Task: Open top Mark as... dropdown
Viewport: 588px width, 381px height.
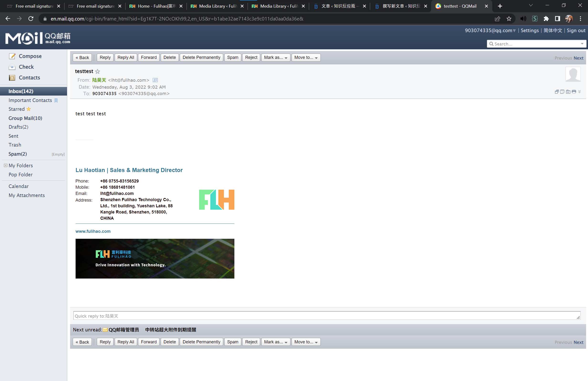Action: coord(276,57)
